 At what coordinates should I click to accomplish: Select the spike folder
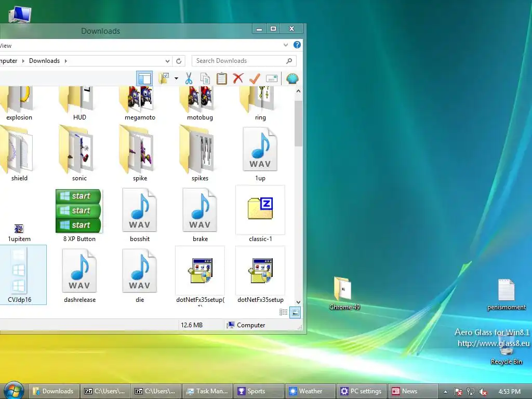[140, 153]
